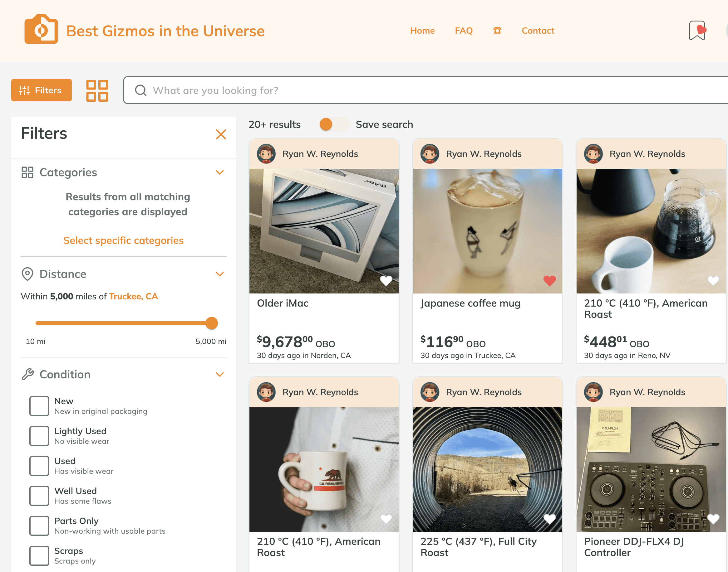Viewport: 728px width, 572px height.
Task: Collapse the Distance filter section
Action: pos(219,274)
